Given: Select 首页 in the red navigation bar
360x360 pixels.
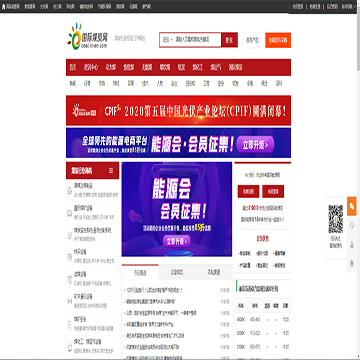Looking at the screenshot, I should (x=73, y=67).
